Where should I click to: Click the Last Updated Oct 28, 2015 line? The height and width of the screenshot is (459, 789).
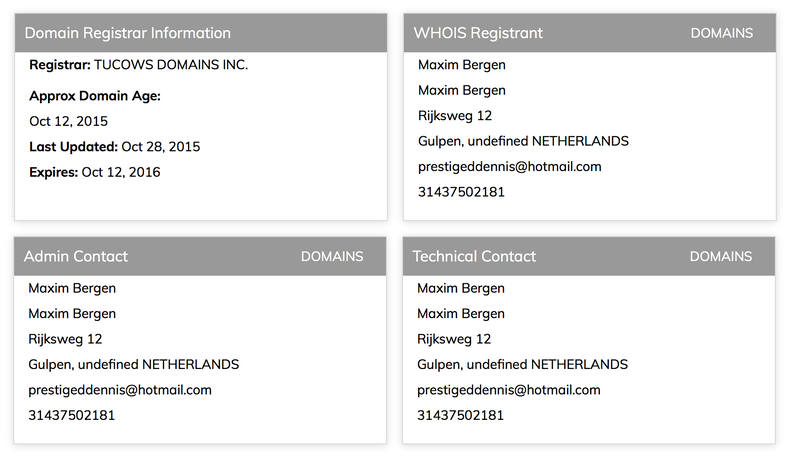coord(115,147)
